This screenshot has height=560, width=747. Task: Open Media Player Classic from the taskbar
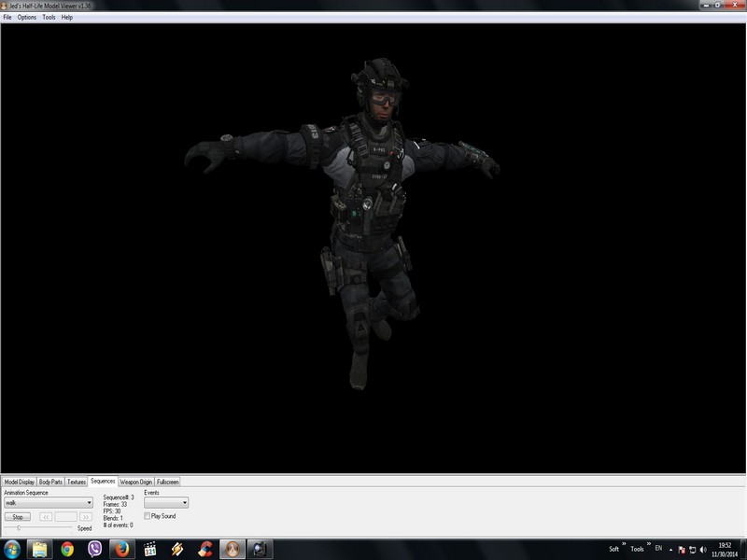149,550
